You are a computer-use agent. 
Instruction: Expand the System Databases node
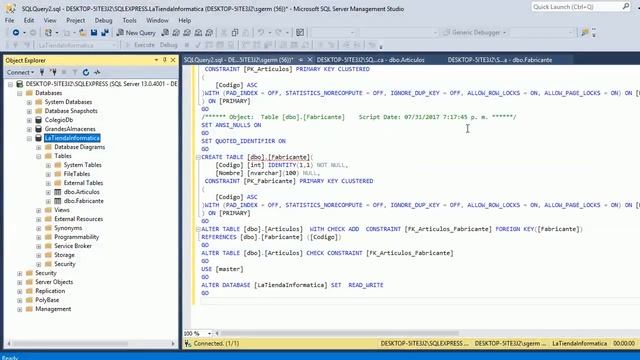coord(29,102)
